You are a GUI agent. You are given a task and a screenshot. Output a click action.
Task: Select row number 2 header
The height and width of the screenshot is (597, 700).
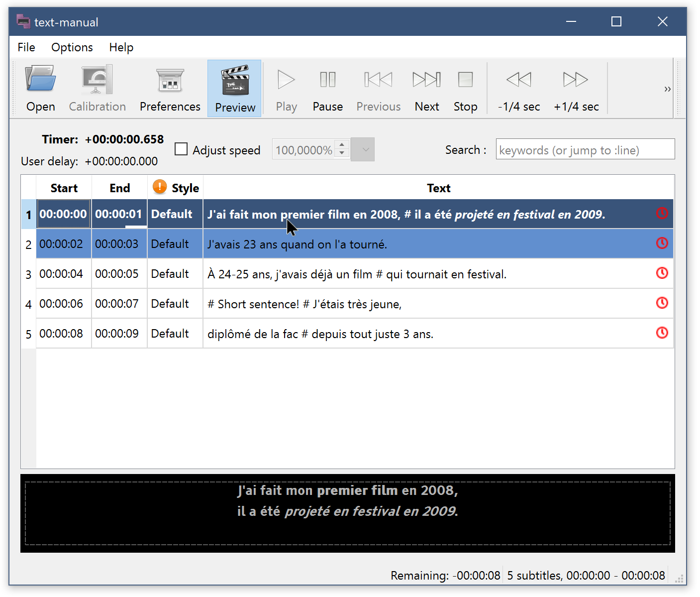pyautogui.click(x=28, y=244)
